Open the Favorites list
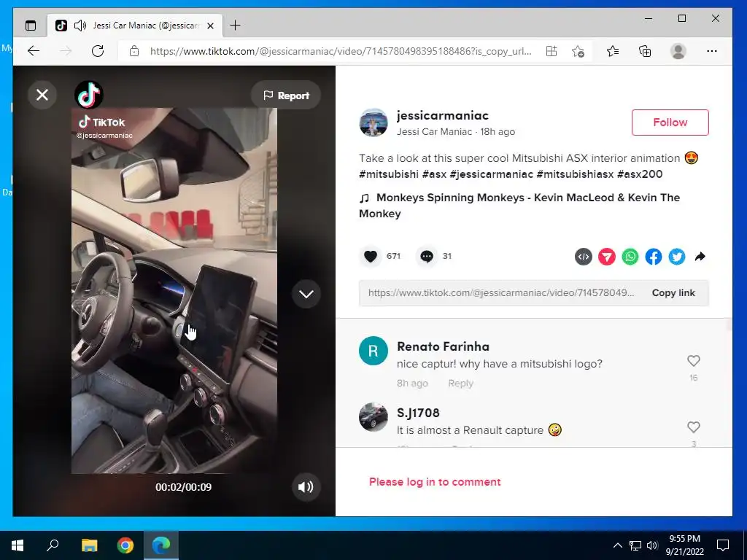The width and height of the screenshot is (747, 560). click(613, 51)
